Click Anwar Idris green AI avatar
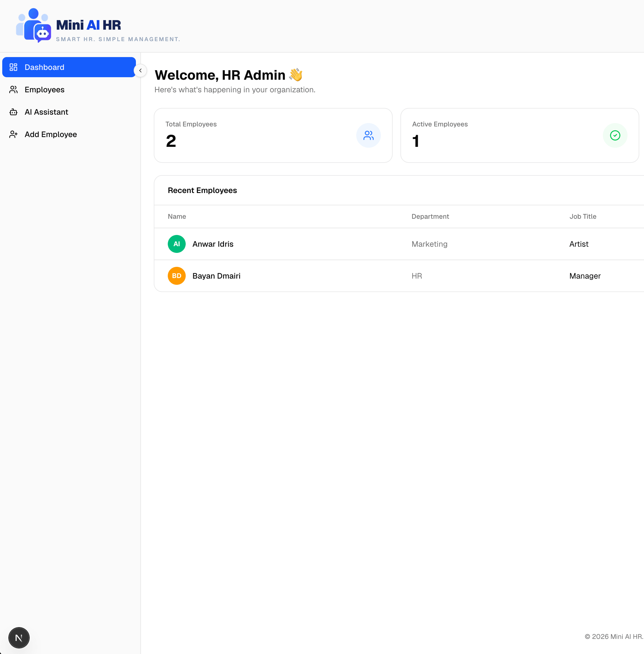The image size is (644, 654). point(176,244)
